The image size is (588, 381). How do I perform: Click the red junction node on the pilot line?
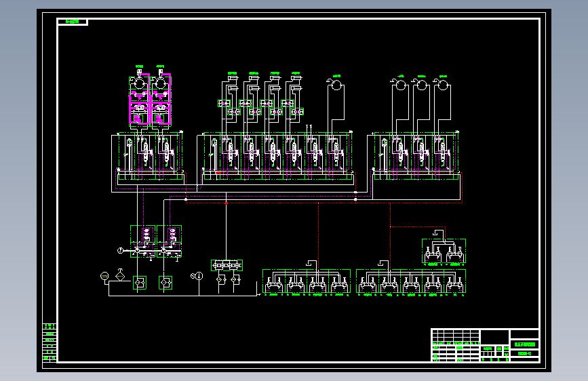tap(226, 203)
